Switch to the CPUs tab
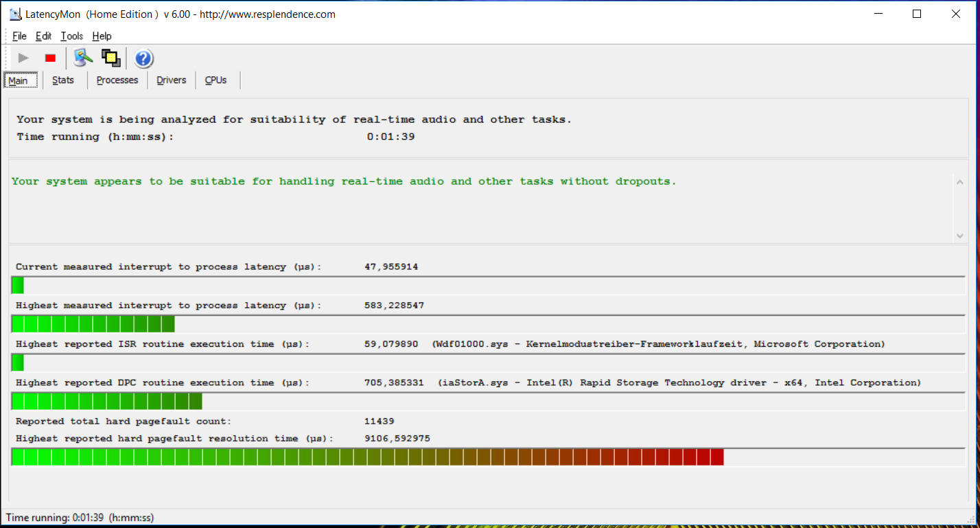The width and height of the screenshot is (980, 528). (x=215, y=80)
